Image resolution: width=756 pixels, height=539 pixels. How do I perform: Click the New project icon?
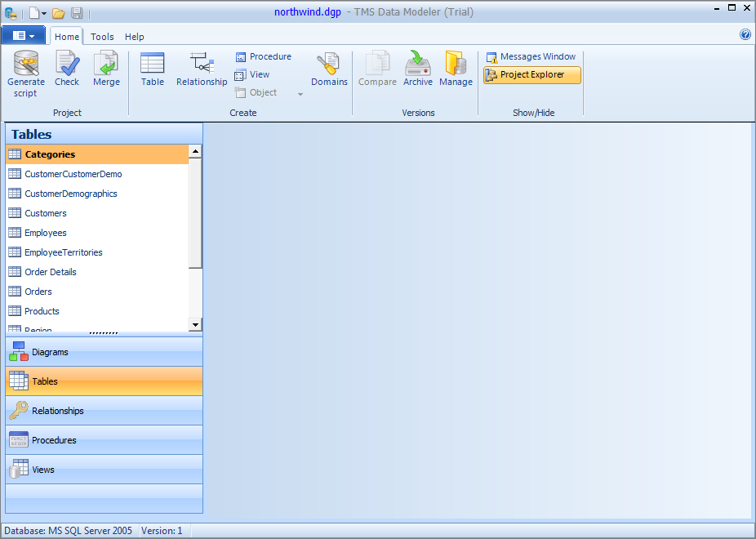click(34, 12)
